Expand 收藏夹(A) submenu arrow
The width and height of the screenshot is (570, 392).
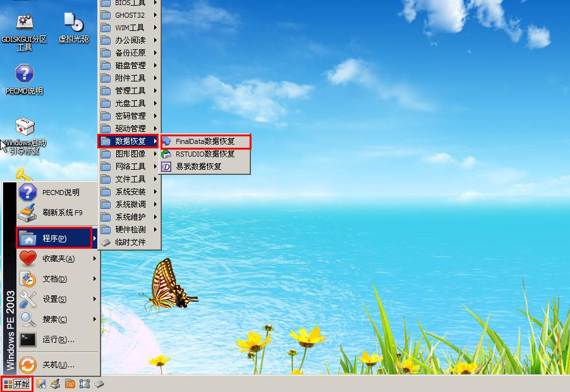tap(94, 258)
